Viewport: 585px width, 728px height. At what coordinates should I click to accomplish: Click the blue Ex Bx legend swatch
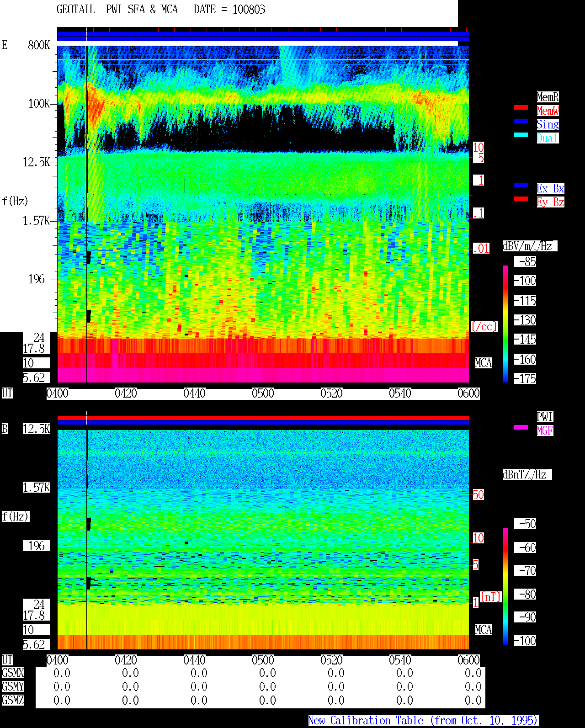(x=521, y=185)
